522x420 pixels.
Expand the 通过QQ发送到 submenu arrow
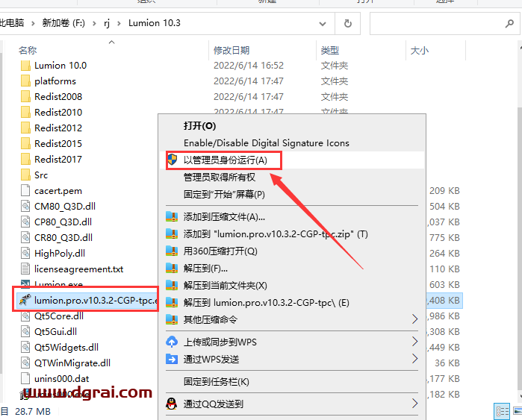414,404
